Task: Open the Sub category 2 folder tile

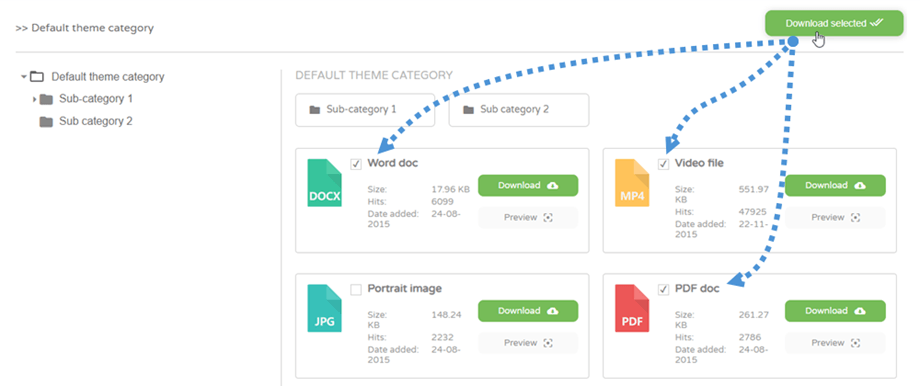Action: click(519, 110)
